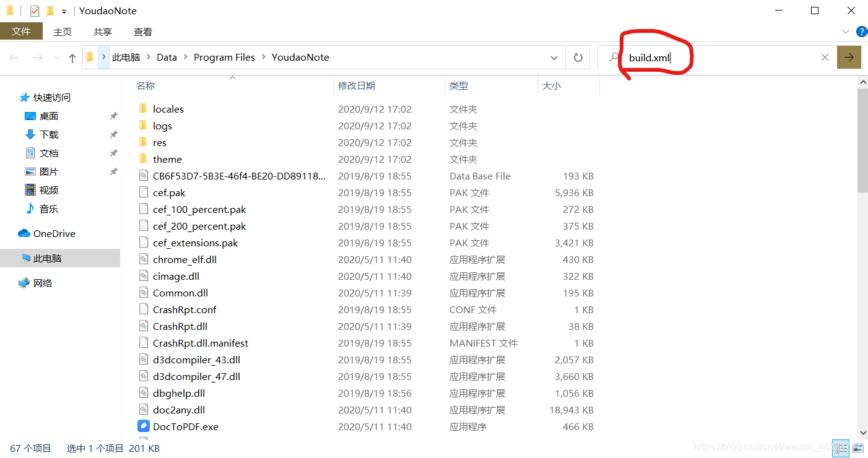Viewport: 868px width, 458px height.
Task: Select the theme folder icon
Action: pyautogui.click(x=143, y=159)
